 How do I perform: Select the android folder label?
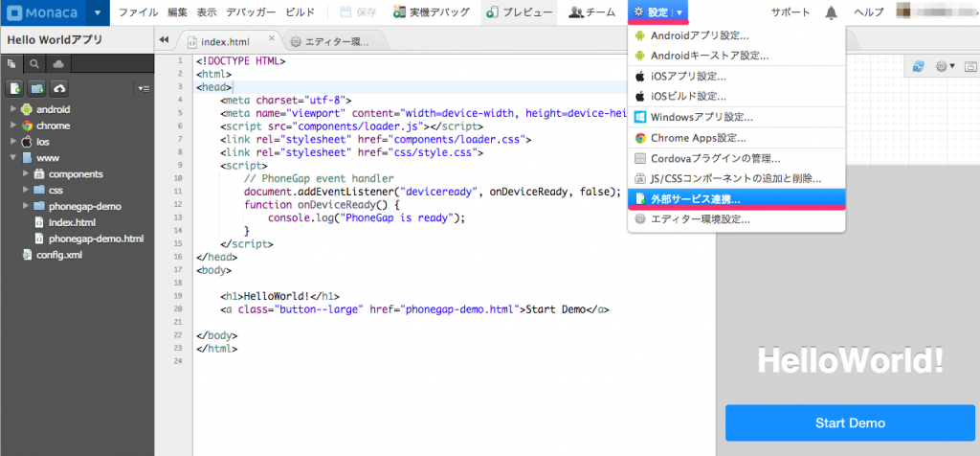pyautogui.click(x=54, y=109)
